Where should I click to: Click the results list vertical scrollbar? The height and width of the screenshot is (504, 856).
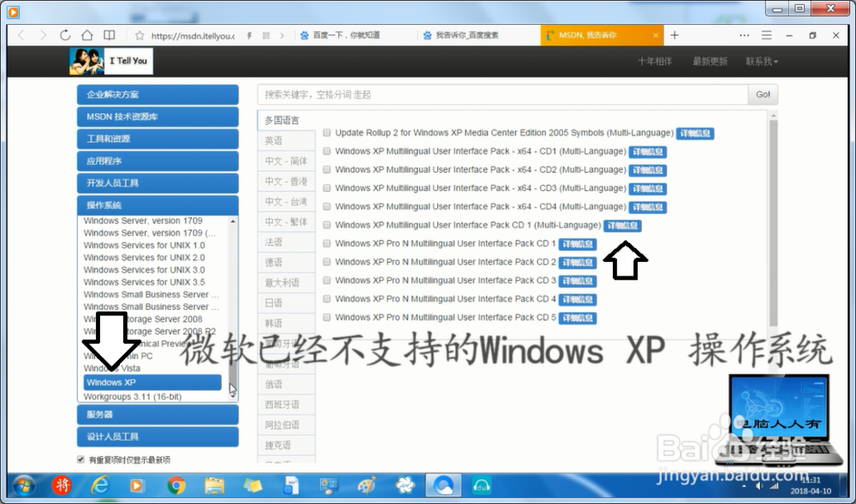coord(772,223)
